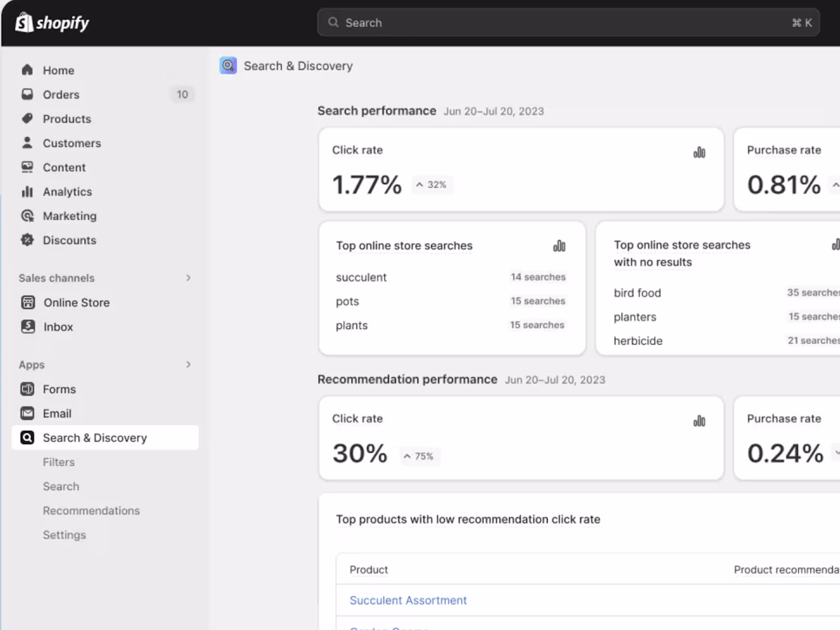The height and width of the screenshot is (630, 840).
Task: Open chart for Search performance Click rate
Action: (699, 152)
